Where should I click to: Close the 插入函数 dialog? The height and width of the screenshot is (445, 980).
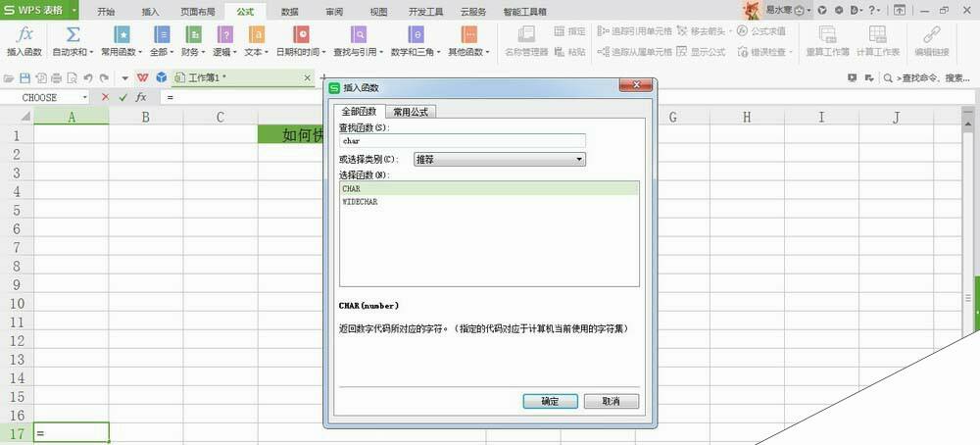tap(636, 85)
